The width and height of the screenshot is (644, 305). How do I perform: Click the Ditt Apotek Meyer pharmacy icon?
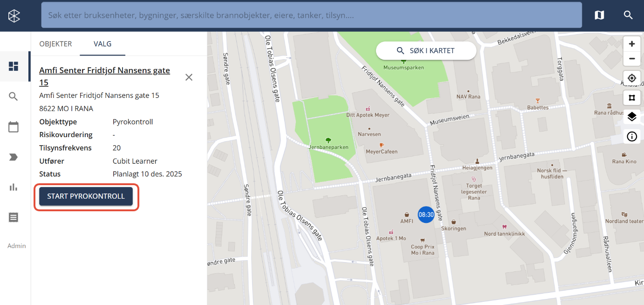click(368, 108)
